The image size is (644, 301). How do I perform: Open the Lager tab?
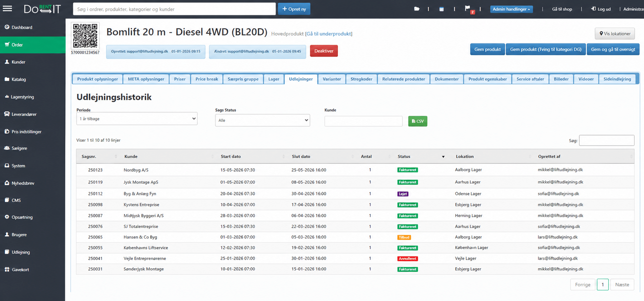(274, 79)
